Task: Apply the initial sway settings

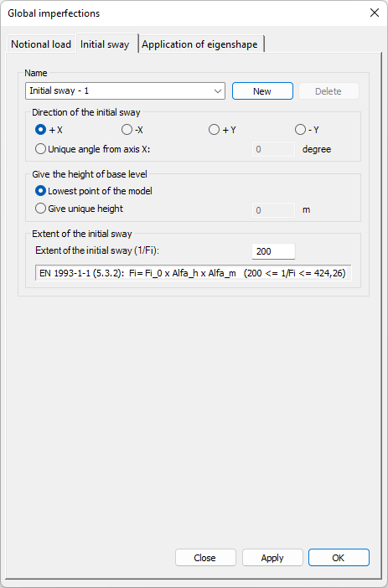Action: click(x=272, y=558)
